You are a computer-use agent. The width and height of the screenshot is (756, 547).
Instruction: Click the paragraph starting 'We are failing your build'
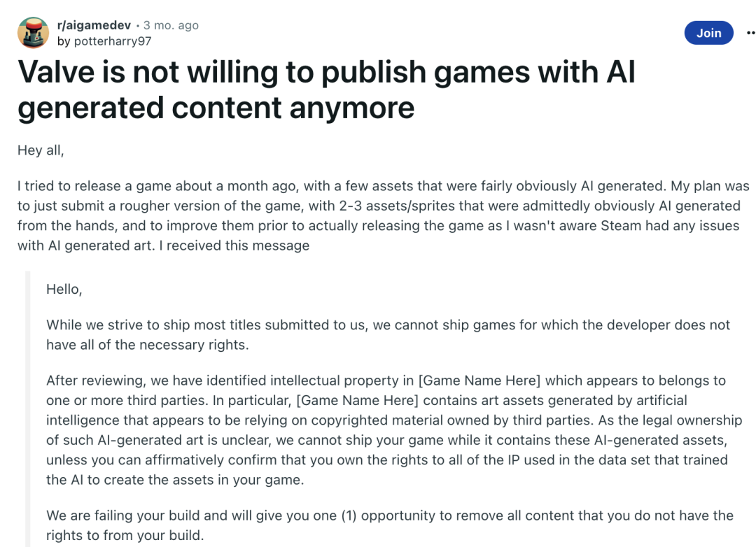pyautogui.click(x=390, y=525)
